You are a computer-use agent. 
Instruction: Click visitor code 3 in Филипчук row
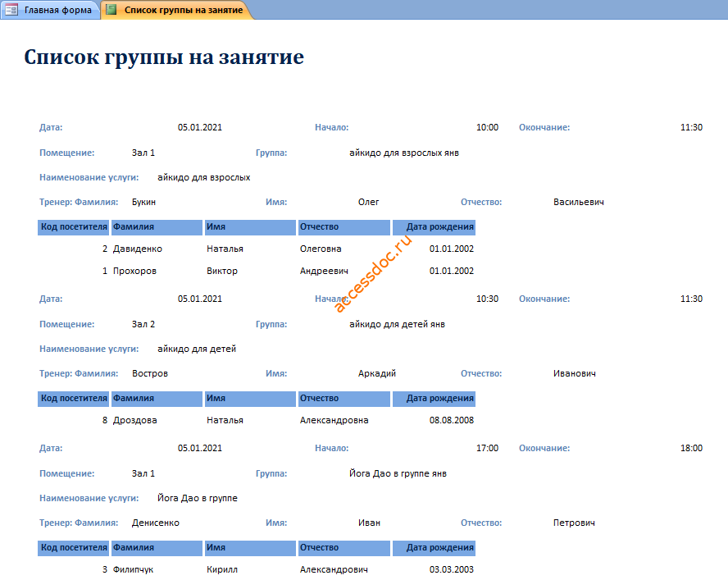click(105, 570)
